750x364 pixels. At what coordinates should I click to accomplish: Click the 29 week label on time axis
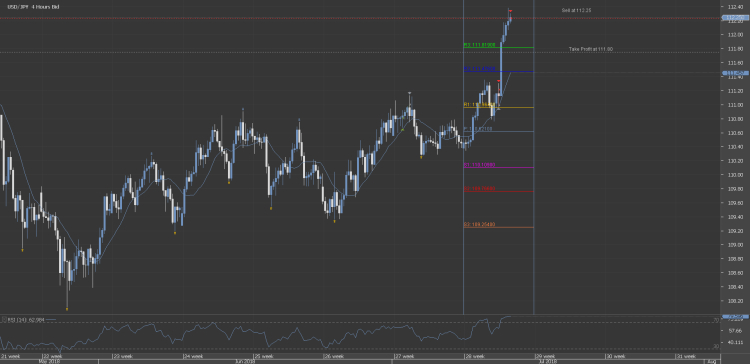[x=547, y=356]
